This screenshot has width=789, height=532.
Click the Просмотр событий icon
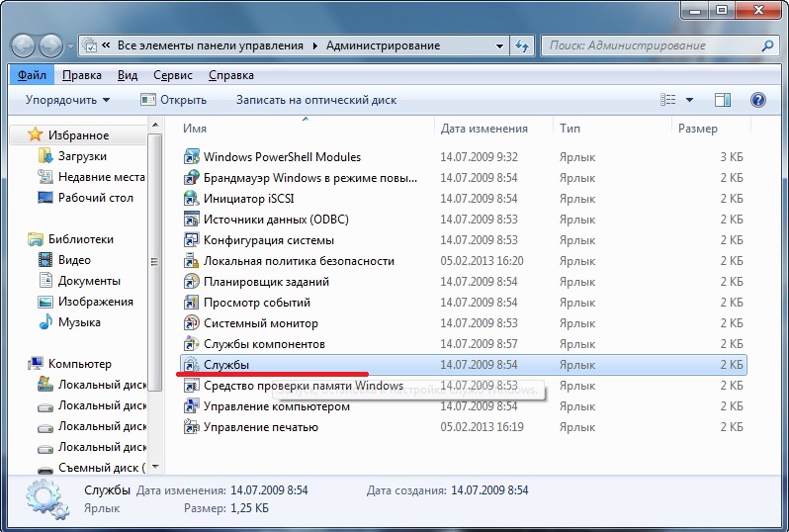click(193, 303)
